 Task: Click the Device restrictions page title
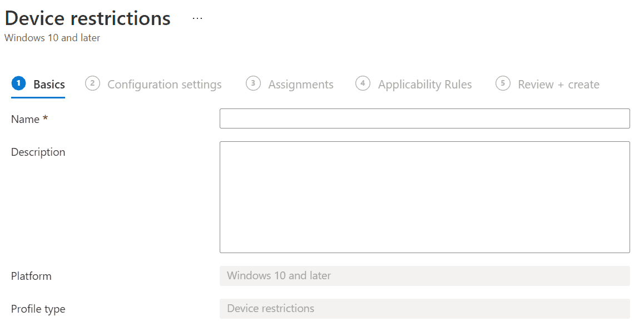[88, 18]
